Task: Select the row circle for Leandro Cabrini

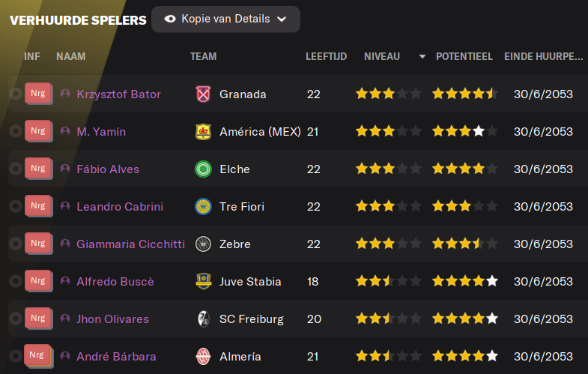Action: pos(16,206)
